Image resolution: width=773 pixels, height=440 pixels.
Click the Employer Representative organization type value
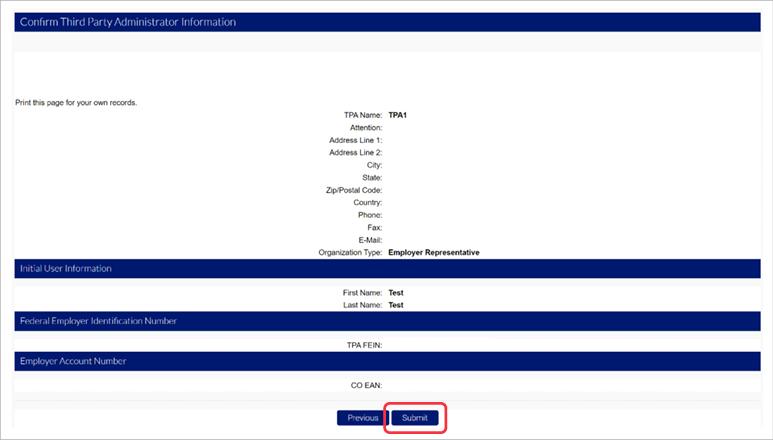click(x=433, y=253)
